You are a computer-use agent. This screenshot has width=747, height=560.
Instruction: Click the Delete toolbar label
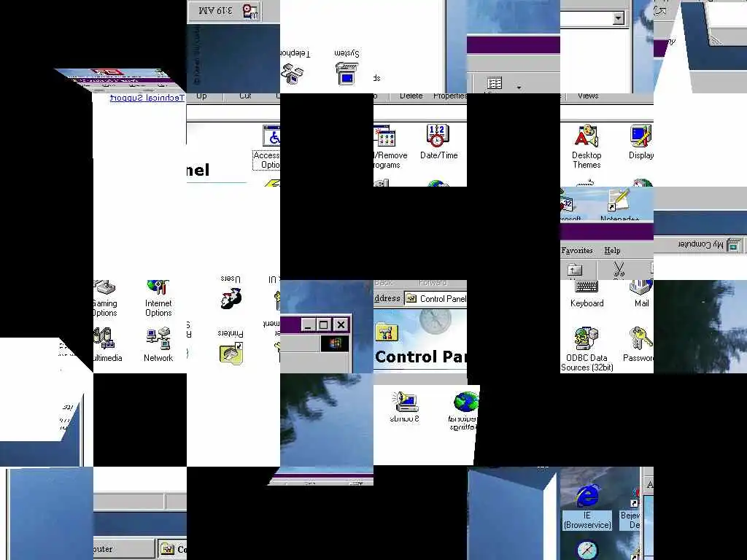411,96
